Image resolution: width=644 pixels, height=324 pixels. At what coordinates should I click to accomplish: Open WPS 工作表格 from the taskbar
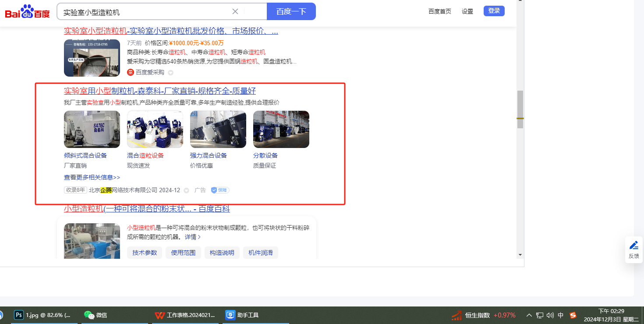coord(185,315)
